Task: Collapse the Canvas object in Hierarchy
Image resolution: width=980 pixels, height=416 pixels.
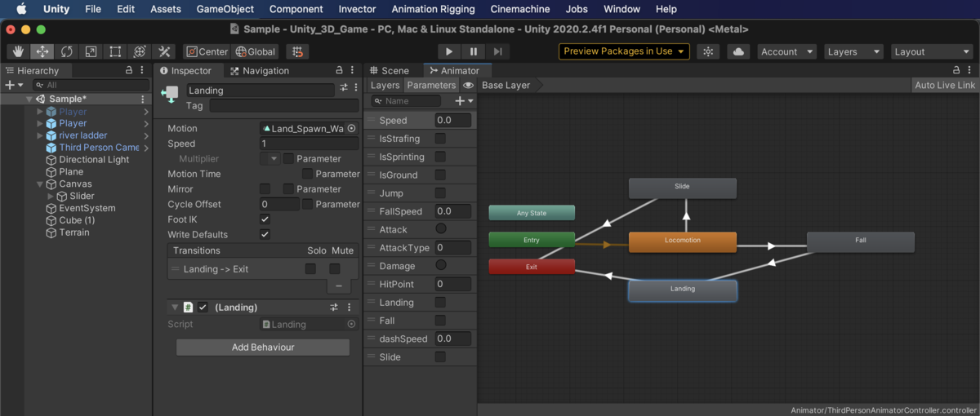Action: click(x=41, y=184)
